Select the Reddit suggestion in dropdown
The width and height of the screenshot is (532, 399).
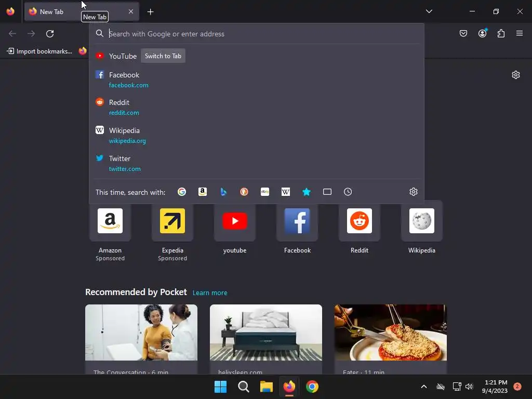257,107
